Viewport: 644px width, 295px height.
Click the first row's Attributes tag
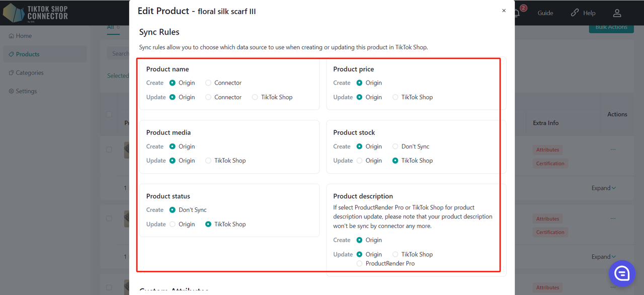coord(547,150)
